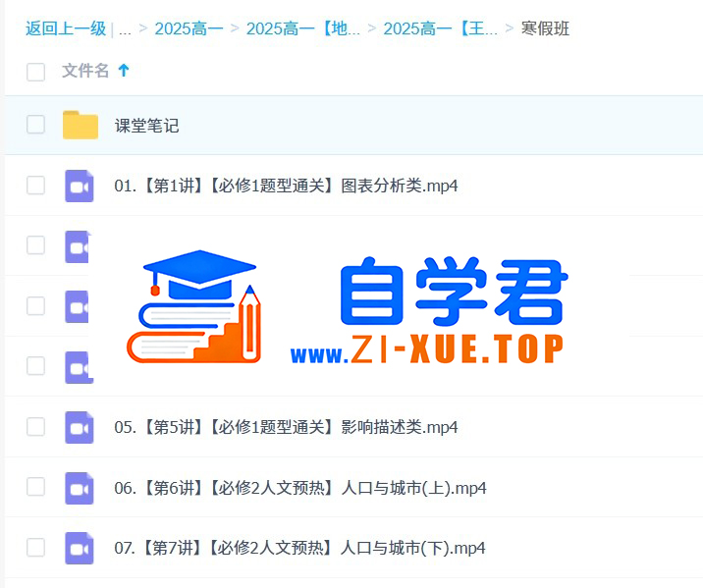Sort the list by the 文件名 header
703x588 pixels.
[85, 71]
